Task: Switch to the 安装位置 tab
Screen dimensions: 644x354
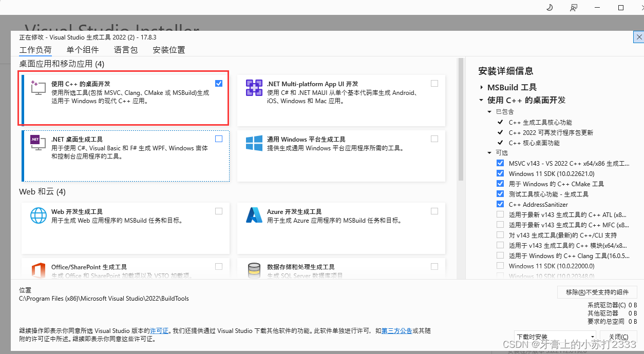Action: click(169, 50)
